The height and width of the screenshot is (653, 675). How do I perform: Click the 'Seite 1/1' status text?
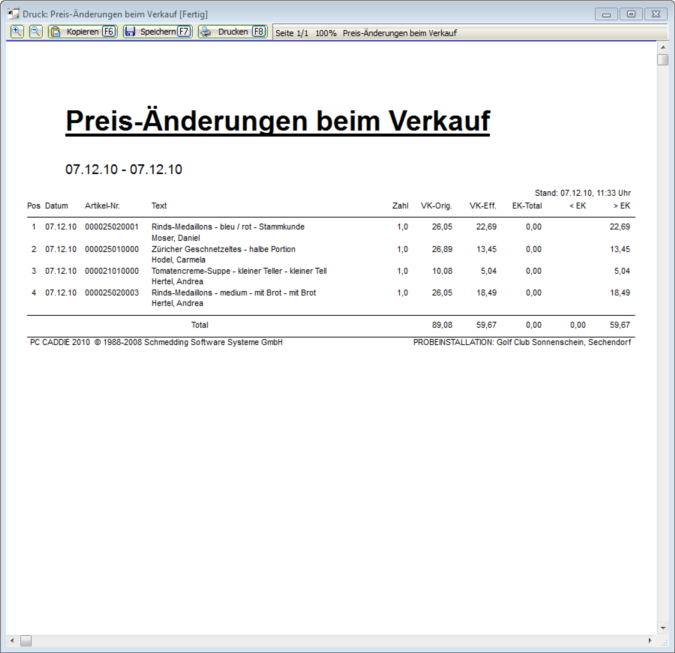pos(292,33)
